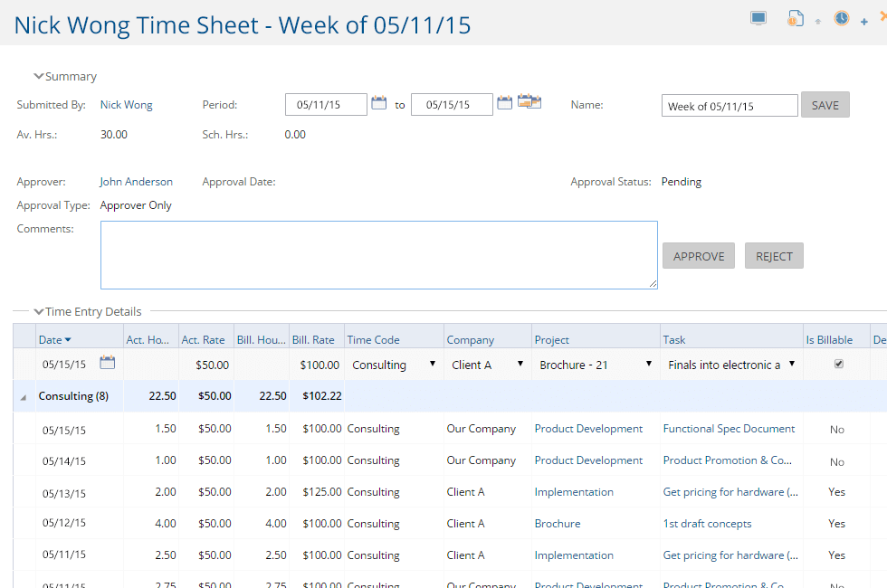Click the No billable status for 05/14/15 row

(x=835, y=460)
